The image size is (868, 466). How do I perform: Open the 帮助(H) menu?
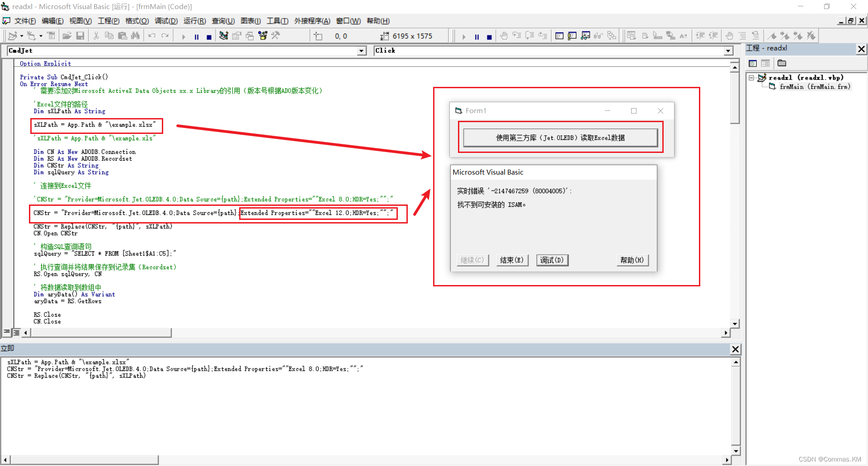378,21
